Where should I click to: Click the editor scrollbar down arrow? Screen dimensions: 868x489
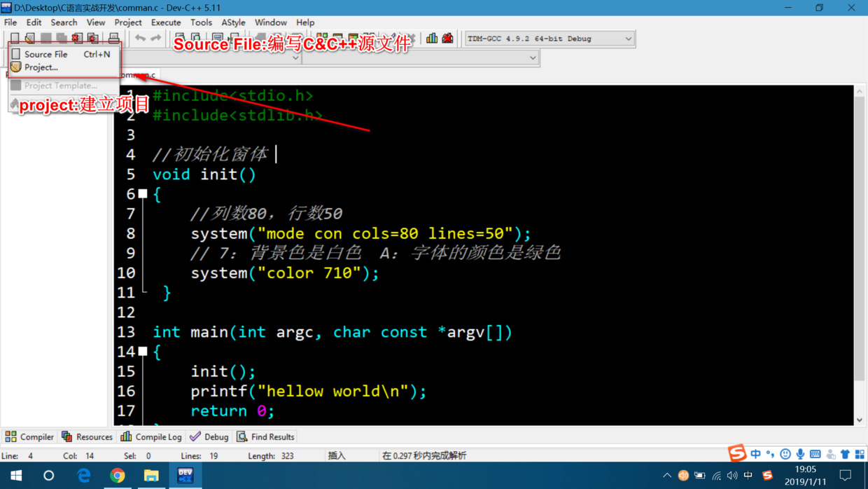[860, 420]
